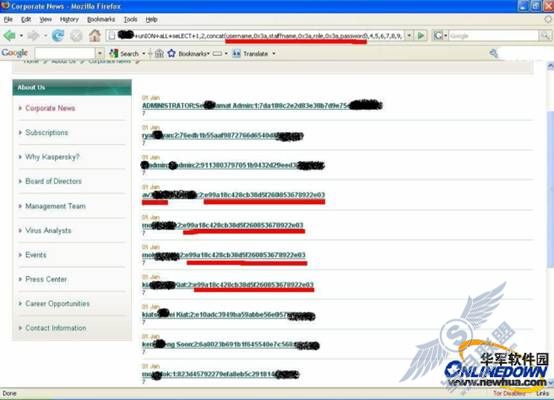Click the Google toolbar Bookmarks star icon
554x400 pixels.
coord(171,54)
